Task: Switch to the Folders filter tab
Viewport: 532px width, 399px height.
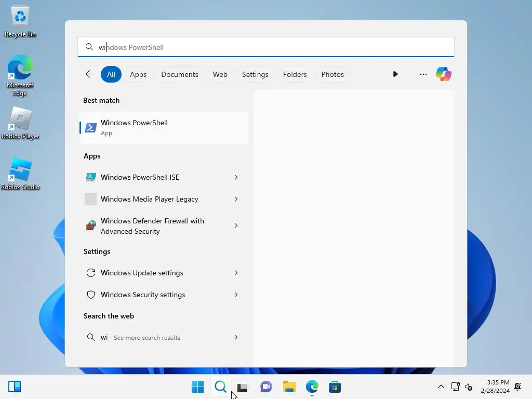Action: [295, 74]
